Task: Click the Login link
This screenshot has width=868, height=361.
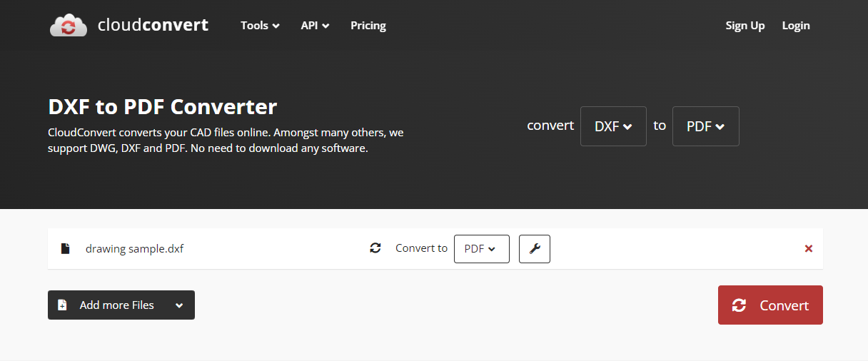Action: [796, 26]
